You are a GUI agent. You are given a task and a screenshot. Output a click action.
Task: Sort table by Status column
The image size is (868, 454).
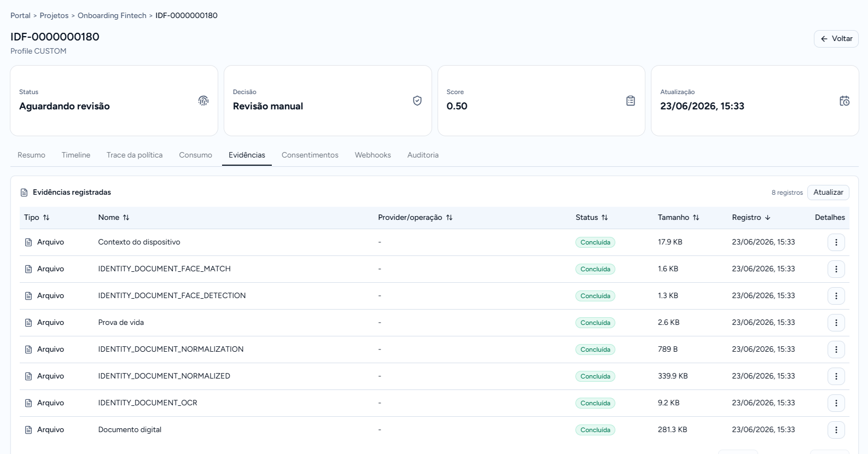[x=592, y=218]
